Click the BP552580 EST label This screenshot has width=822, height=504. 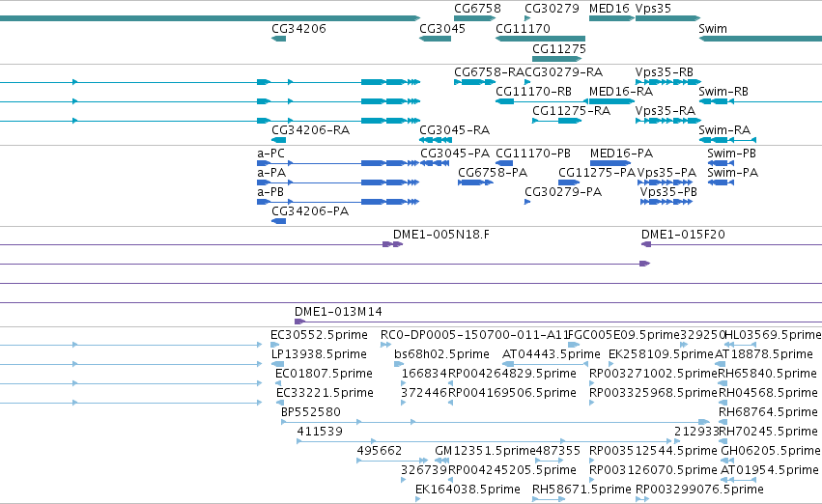point(310,413)
